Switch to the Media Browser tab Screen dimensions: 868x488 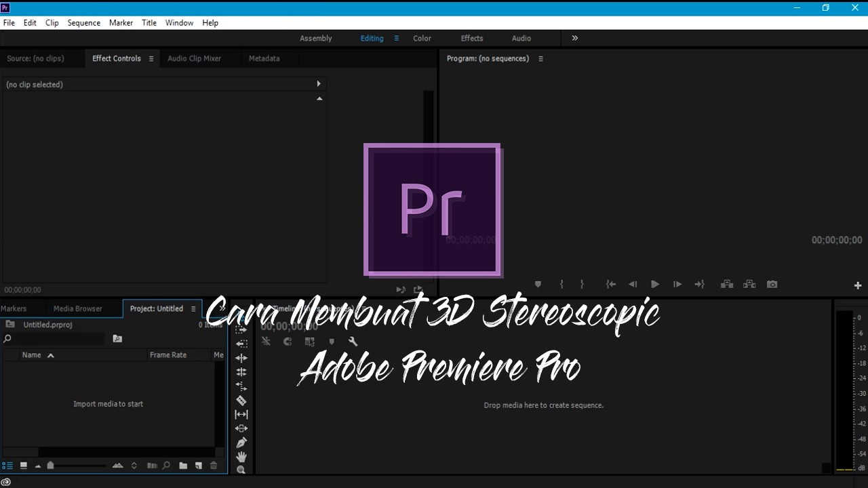[78, 308]
